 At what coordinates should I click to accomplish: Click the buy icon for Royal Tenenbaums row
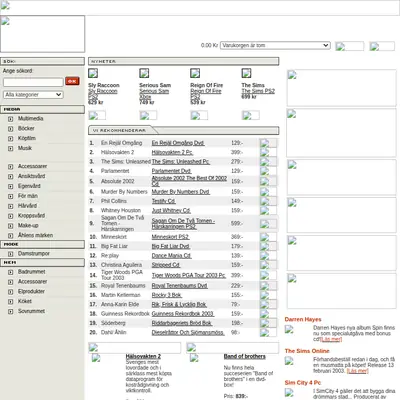coord(268,286)
